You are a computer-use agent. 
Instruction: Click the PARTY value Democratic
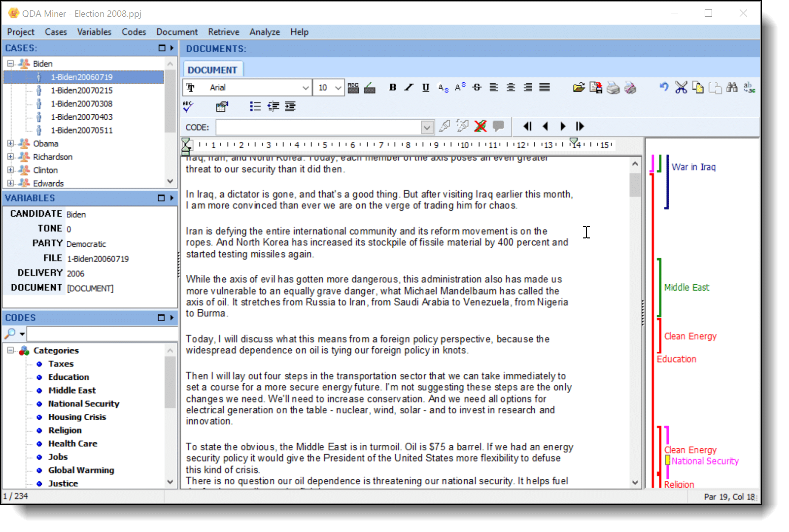coord(86,244)
